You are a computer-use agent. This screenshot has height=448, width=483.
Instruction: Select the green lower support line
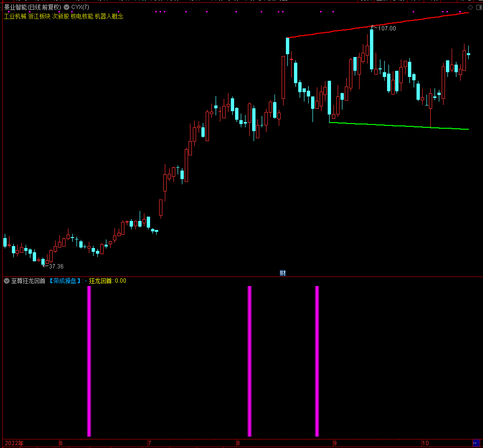(x=399, y=126)
